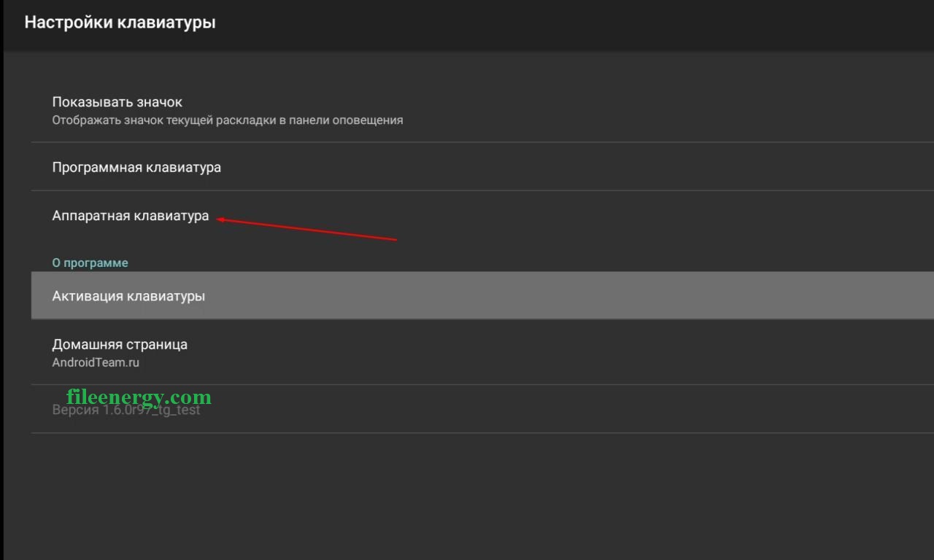This screenshot has width=934, height=560.
Task: Open the "Показывать значок" setting
Action: click(x=482, y=110)
